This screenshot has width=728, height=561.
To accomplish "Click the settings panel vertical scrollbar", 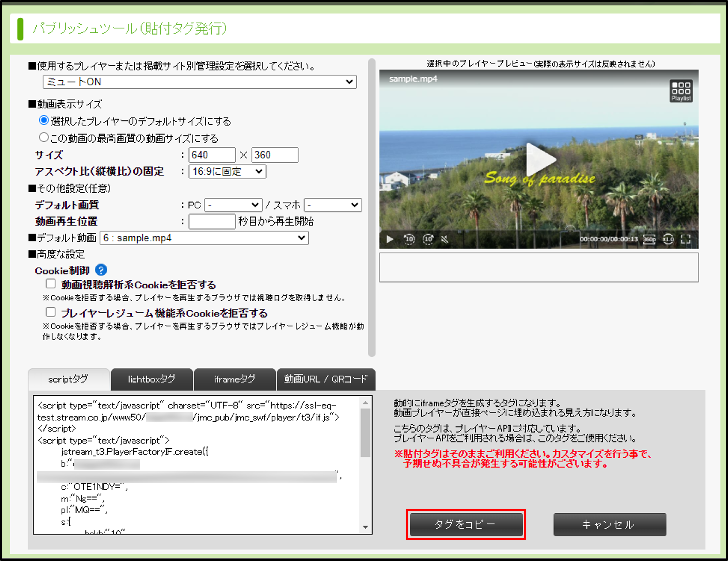I will 372,207.
